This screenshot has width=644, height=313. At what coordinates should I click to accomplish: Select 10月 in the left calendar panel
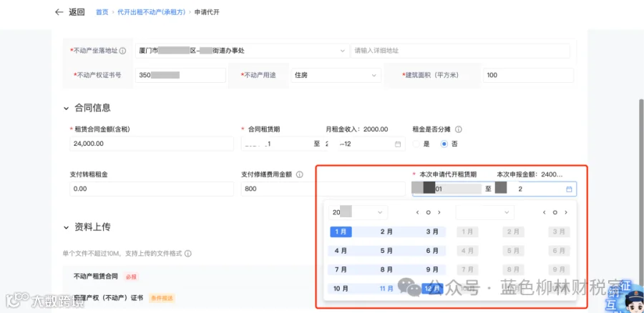pos(341,289)
